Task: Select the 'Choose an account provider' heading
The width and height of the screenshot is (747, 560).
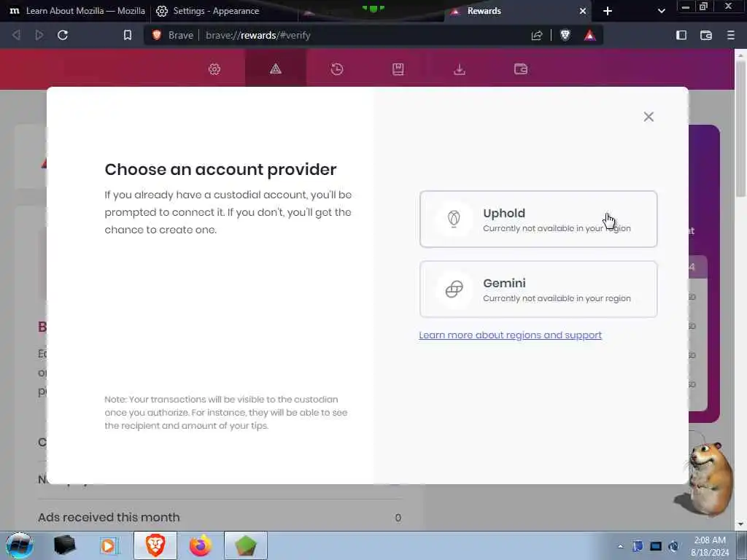Action: pos(220,169)
